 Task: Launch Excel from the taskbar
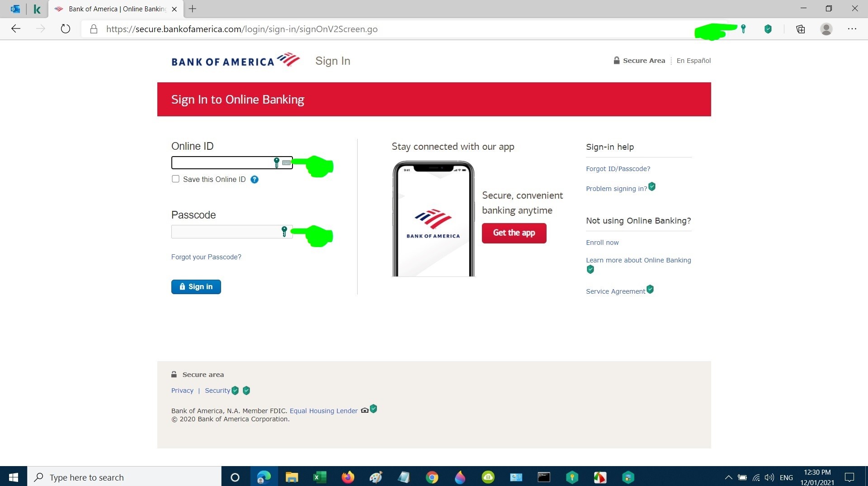coord(320,477)
